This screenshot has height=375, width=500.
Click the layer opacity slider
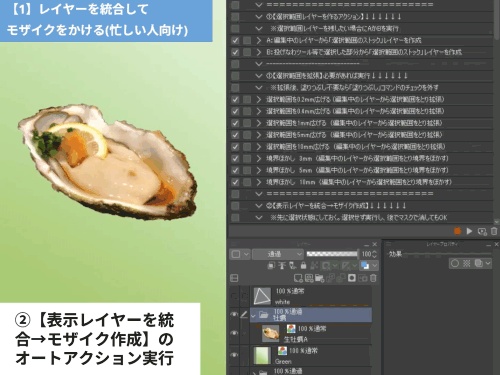332,254
